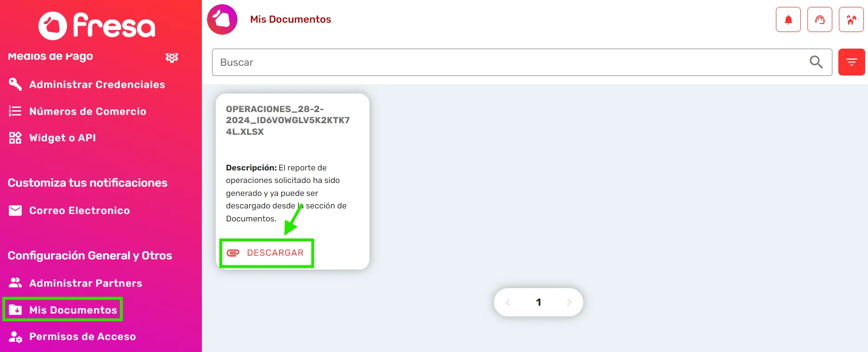Click the gear icon beside Medios de Pago
The width and height of the screenshot is (868, 352).
click(172, 57)
